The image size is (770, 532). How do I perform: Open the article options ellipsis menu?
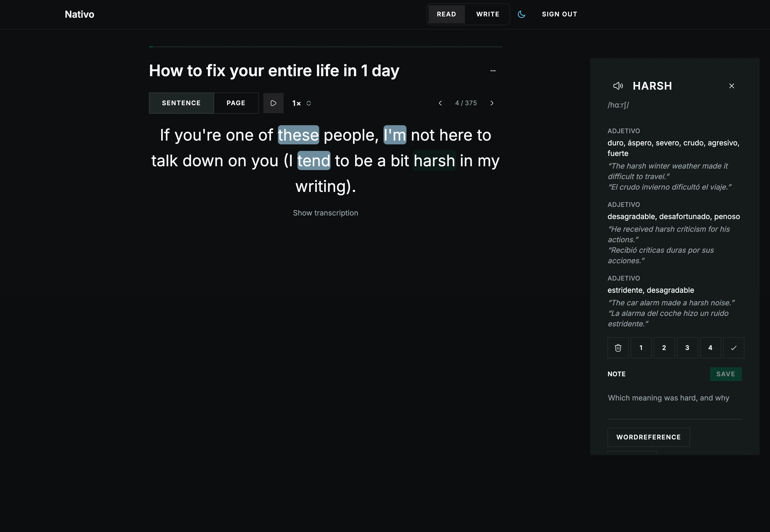coord(493,71)
